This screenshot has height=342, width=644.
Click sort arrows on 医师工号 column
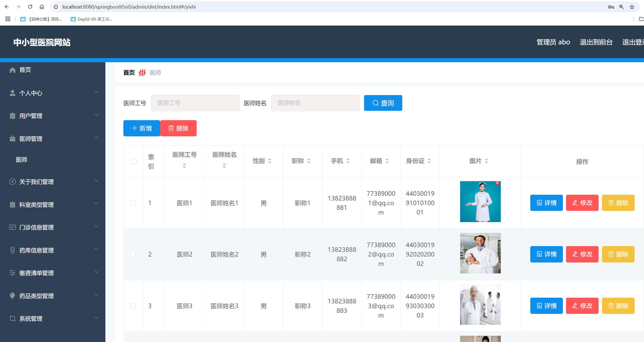click(184, 166)
